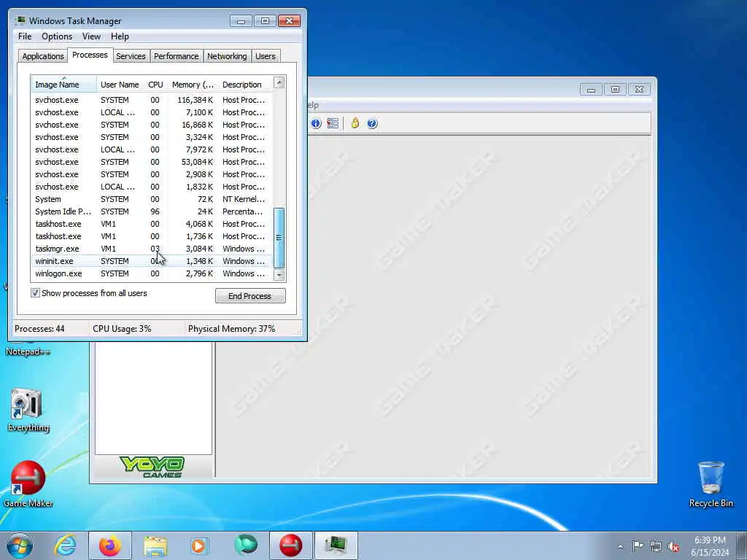This screenshot has width=747, height=560.
Task: Open the Everything desktop shortcut
Action: (28, 410)
